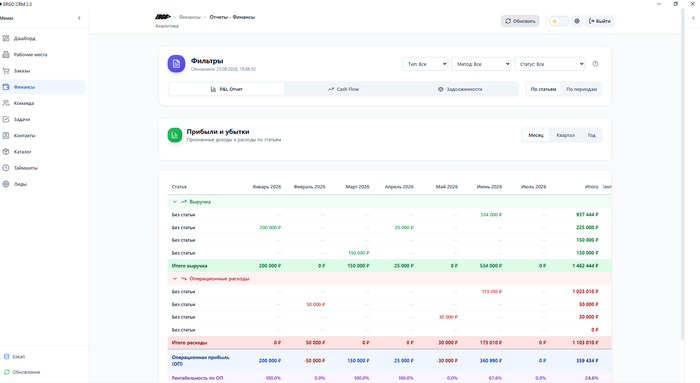This screenshot has width=700, height=383.
Task: Click the Таймшиты menu label
Action: point(26,168)
